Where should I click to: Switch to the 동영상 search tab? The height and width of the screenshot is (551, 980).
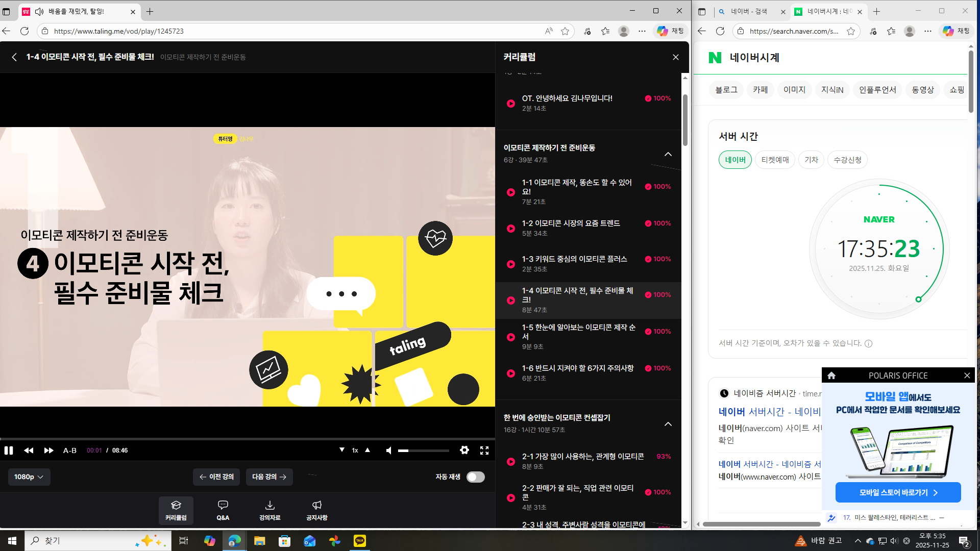tap(922, 90)
